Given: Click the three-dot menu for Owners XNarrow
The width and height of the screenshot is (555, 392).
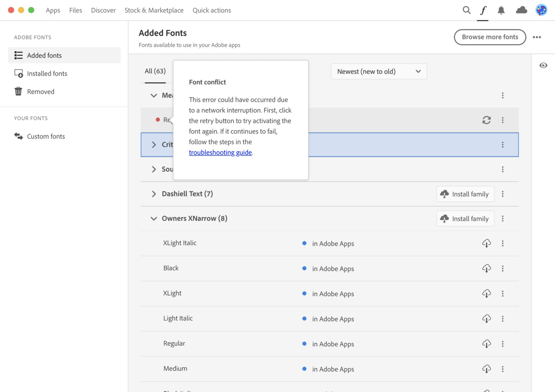Looking at the screenshot, I should [502, 218].
